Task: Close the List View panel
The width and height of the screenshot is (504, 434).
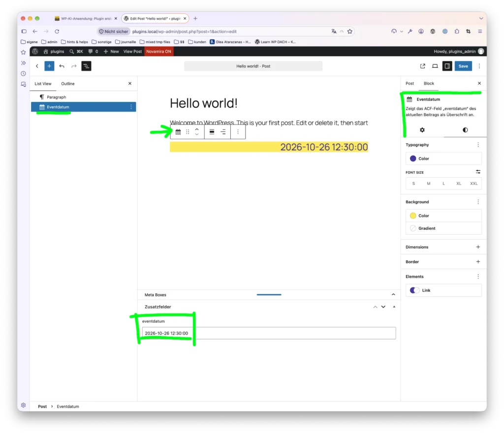Action: click(130, 84)
